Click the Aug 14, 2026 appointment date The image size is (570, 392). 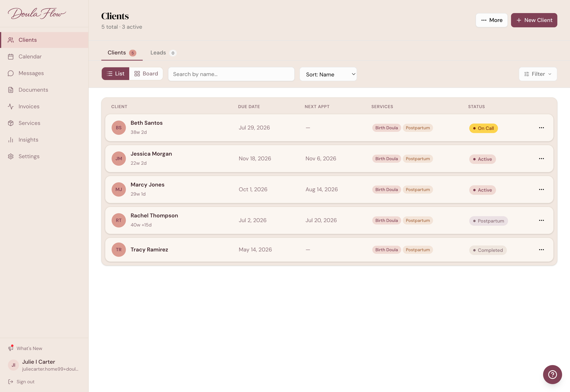(x=322, y=189)
